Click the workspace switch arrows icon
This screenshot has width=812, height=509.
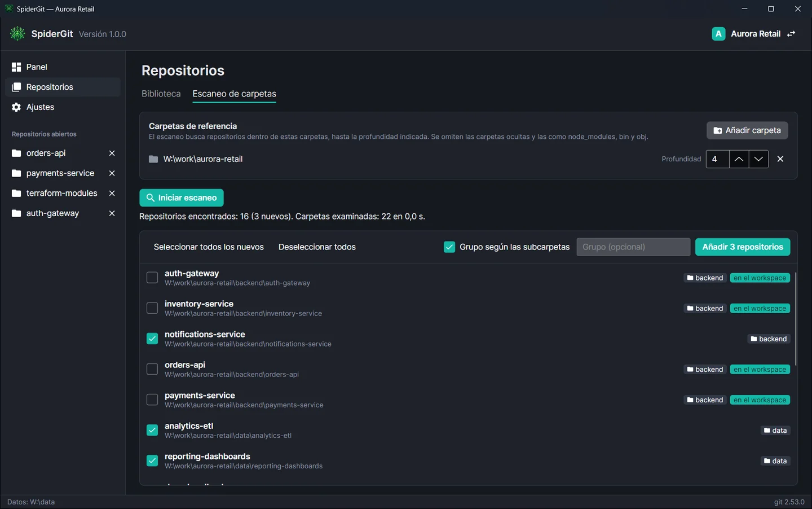[791, 34]
